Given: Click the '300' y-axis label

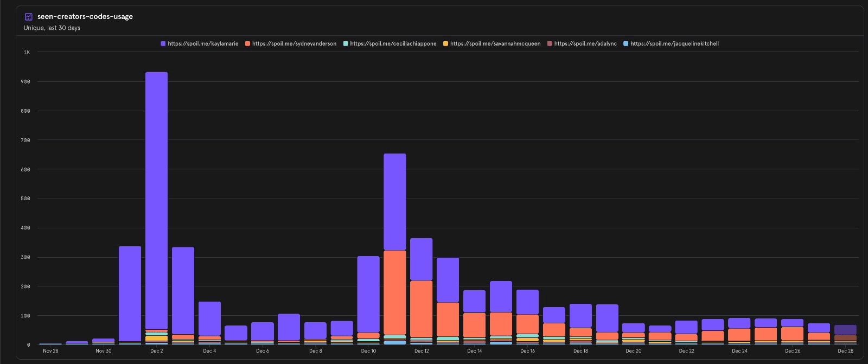Looking at the screenshot, I should (x=25, y=257).
